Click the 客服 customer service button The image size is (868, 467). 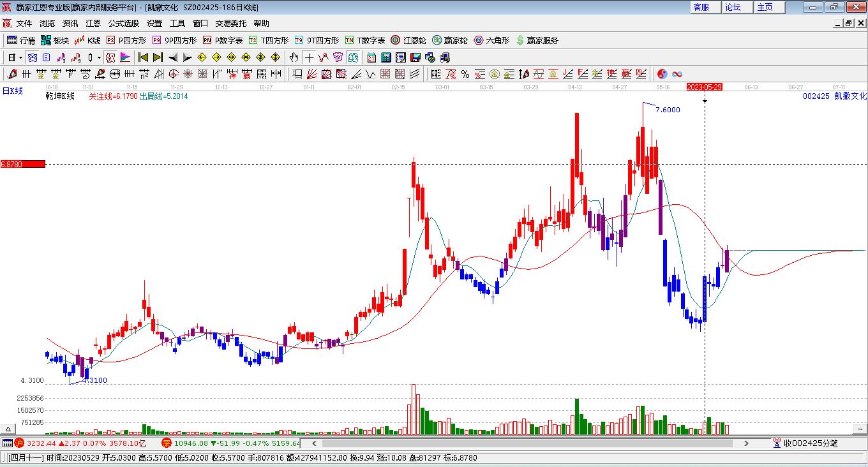click(705, 7)
